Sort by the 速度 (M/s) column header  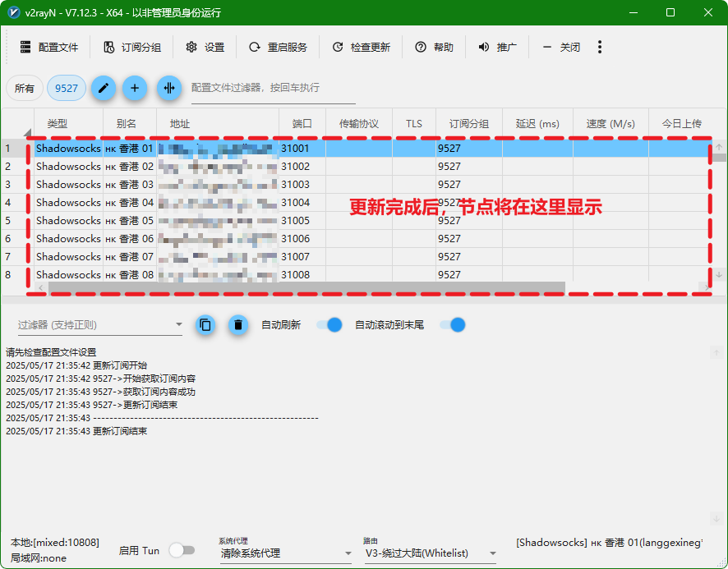coord(611,123)
